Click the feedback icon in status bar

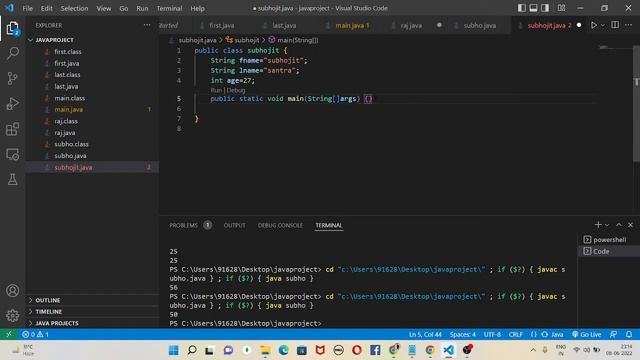click(x=613, y=334)
